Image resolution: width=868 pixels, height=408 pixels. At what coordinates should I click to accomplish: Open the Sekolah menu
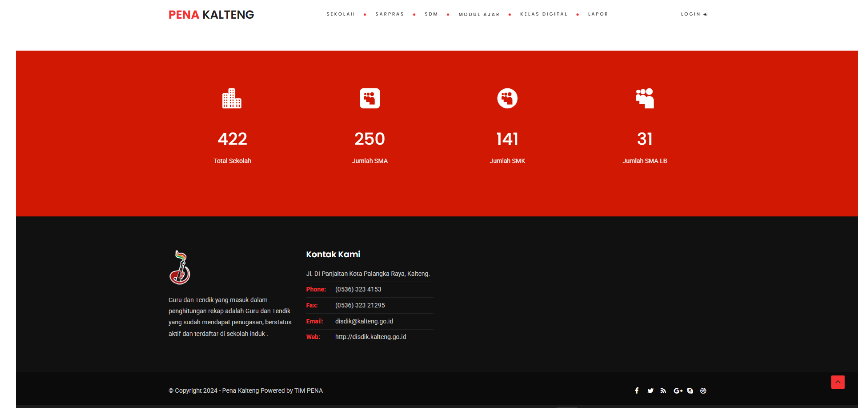click(341, 14)
